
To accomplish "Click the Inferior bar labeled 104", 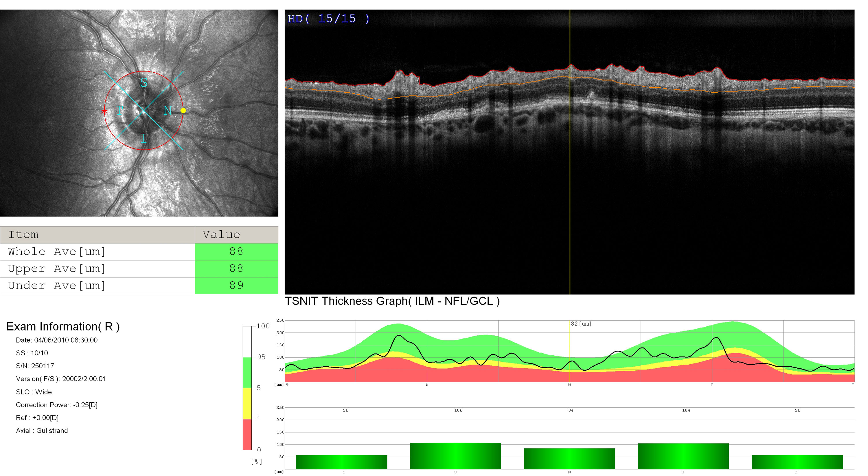I will click(x=683, y=456).
